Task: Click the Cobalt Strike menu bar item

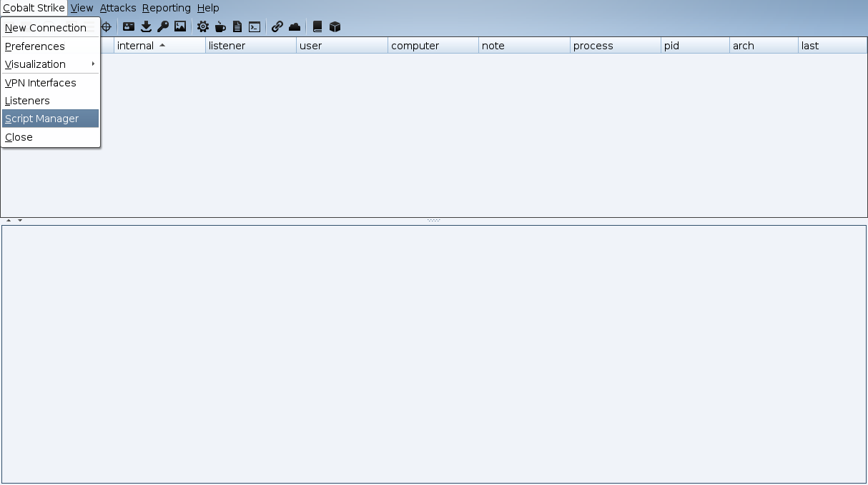Action: [34, 8]
